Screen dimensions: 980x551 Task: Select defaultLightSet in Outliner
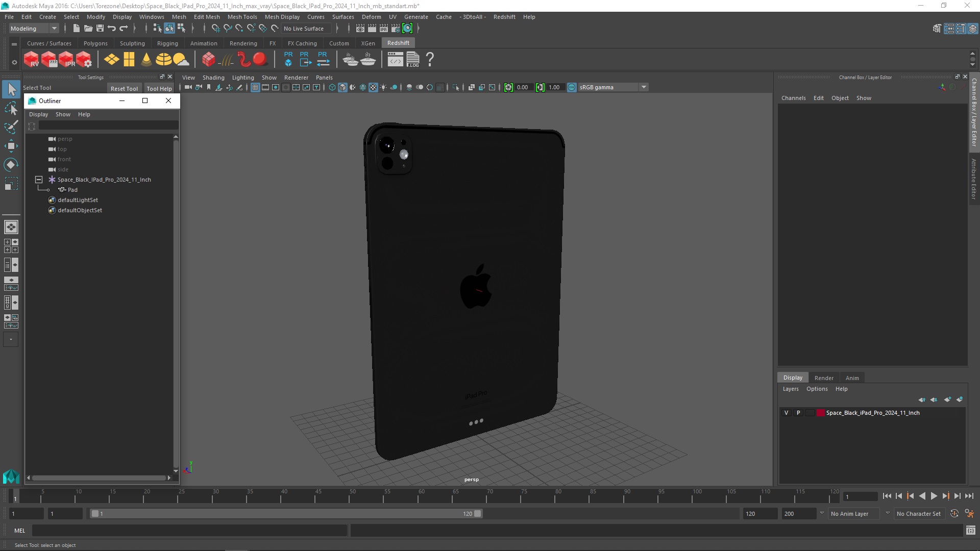pos(78,200)
